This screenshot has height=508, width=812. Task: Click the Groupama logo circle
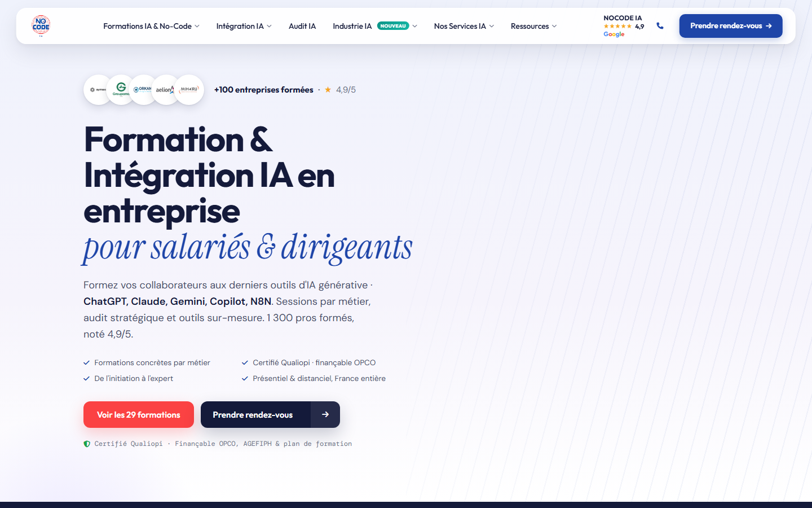coord(121,90)
